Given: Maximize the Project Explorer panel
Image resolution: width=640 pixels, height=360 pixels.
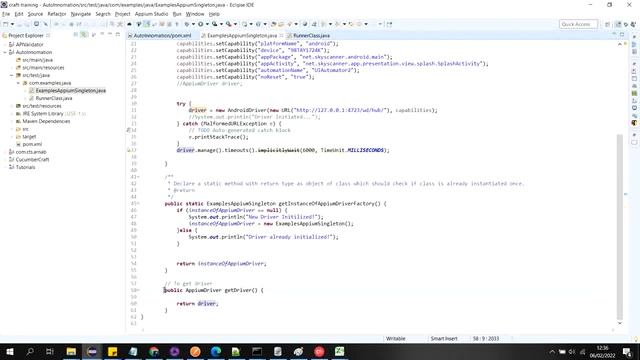Looking at the screenshot, I should [x=118, y=35].
